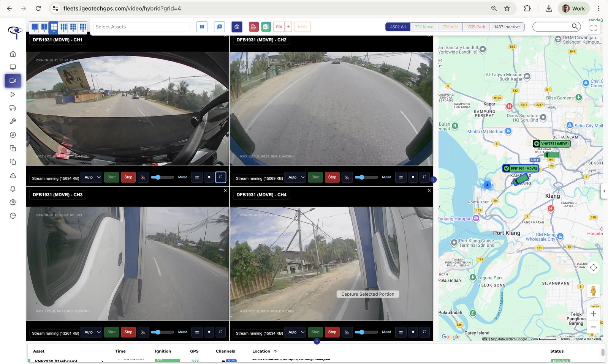Open the warning triangle alerts section in the sidebar
This screenshot has width=608, height=364.
tap(13, 175)
